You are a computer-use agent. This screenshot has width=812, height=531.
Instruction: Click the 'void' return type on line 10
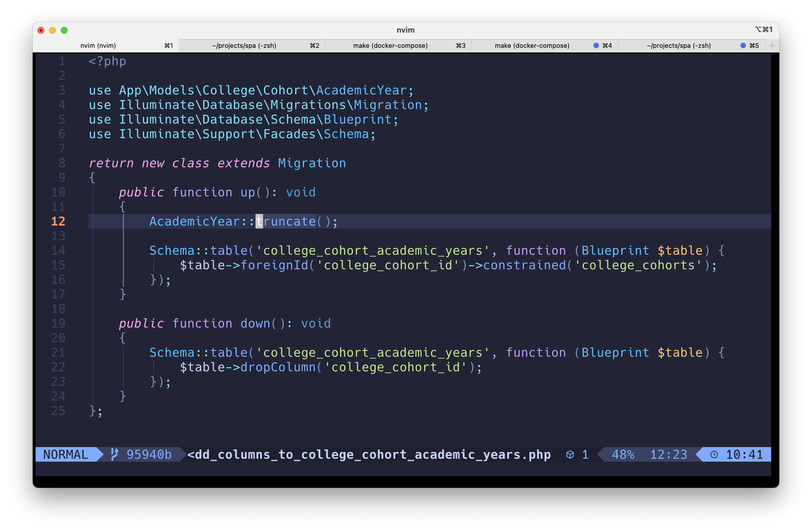301,193
